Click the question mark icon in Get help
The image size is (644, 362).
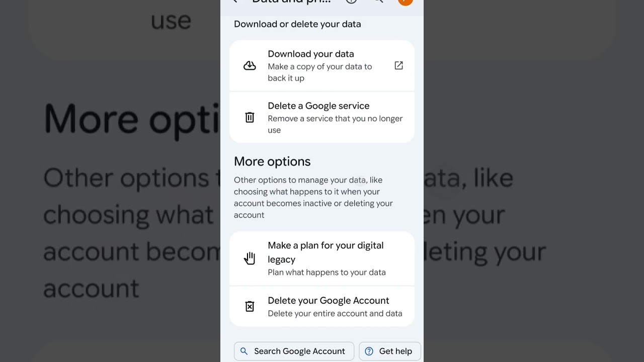(x=369, y=351)
